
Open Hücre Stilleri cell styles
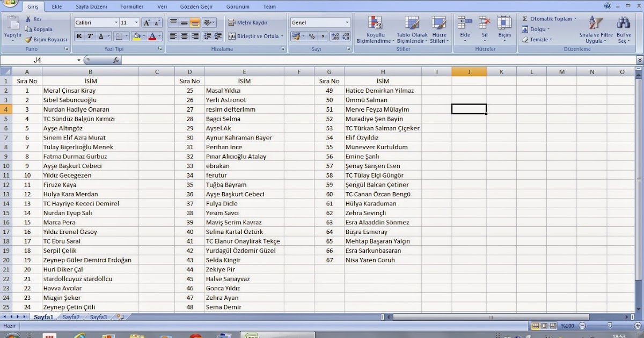(x=438, y=30)
